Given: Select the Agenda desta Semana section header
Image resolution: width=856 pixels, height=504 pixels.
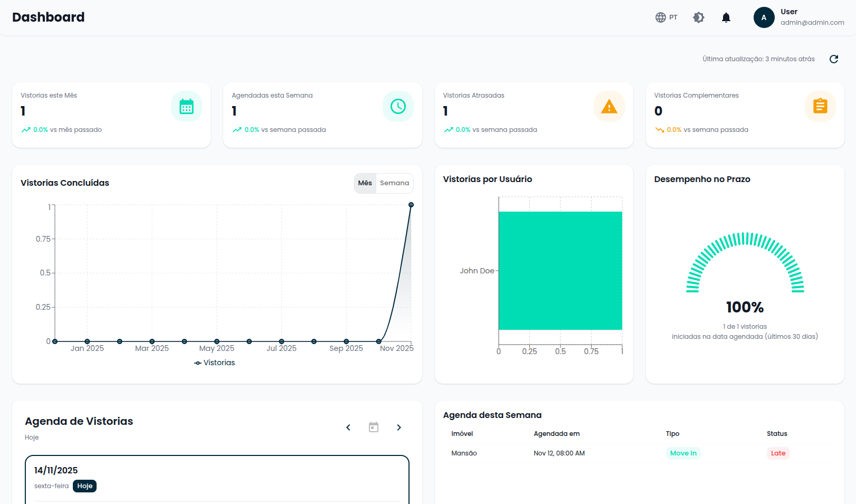Looking at the screenshot, I should 492,415.
